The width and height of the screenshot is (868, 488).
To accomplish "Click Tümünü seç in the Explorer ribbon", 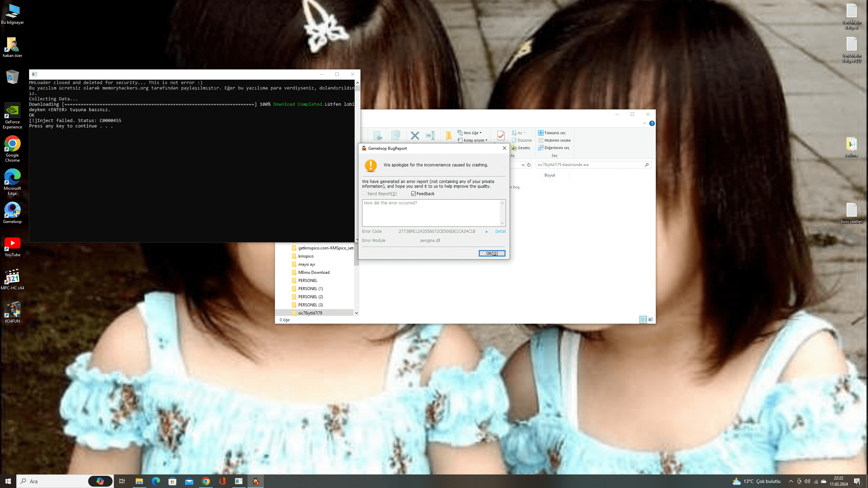I will click(x=552, y=133).
